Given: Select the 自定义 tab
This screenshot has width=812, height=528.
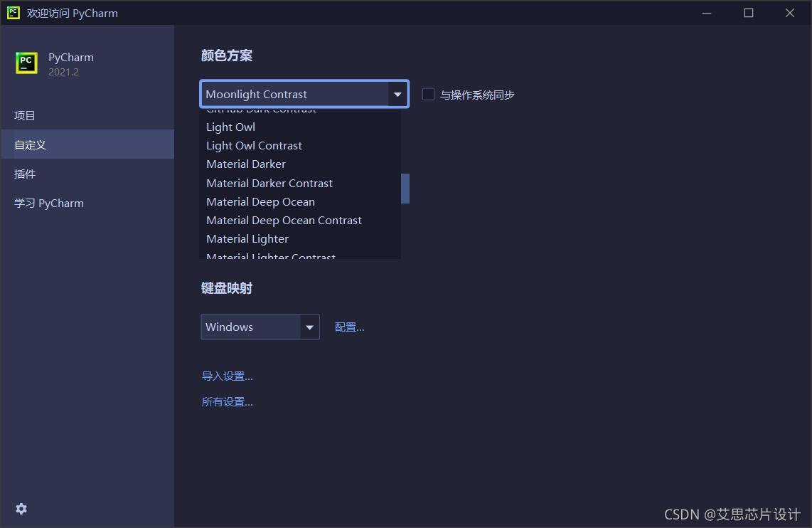Looking at the screenshot, I should point(87,144).
